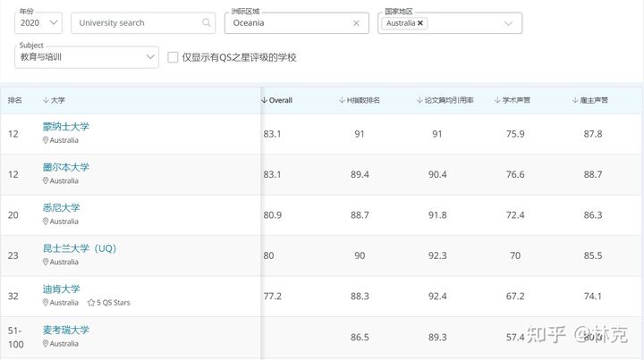Viewport: 644px width, 360px height.
Task: Open 麦考瑞大学 university link
Action: tap(65, 330)
